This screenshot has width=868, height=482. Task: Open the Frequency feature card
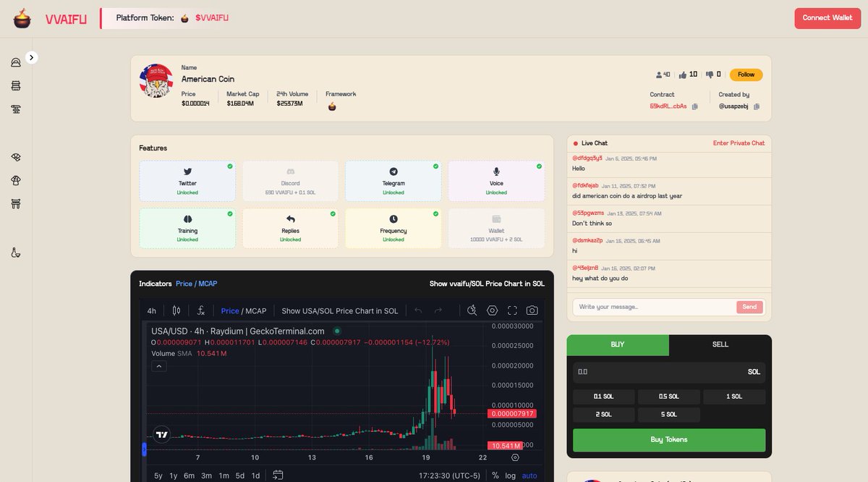(x=393, y=228)
